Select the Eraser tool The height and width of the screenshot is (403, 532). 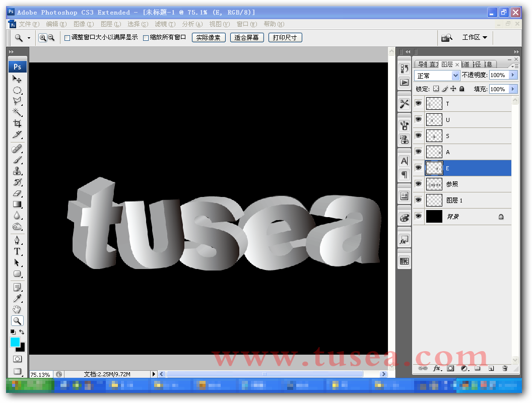[x=17, y=193]
